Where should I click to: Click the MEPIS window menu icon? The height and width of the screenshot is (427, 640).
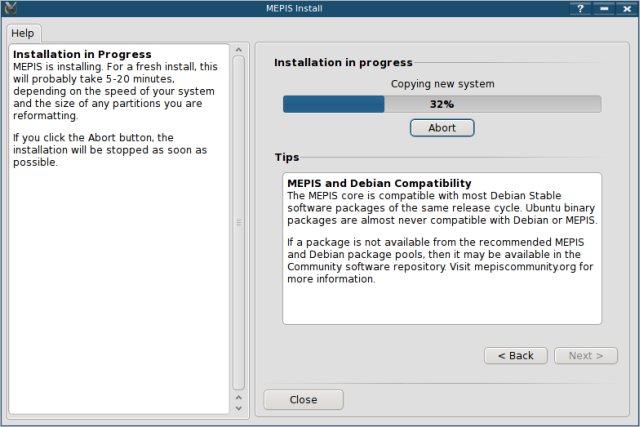point(9,8)
